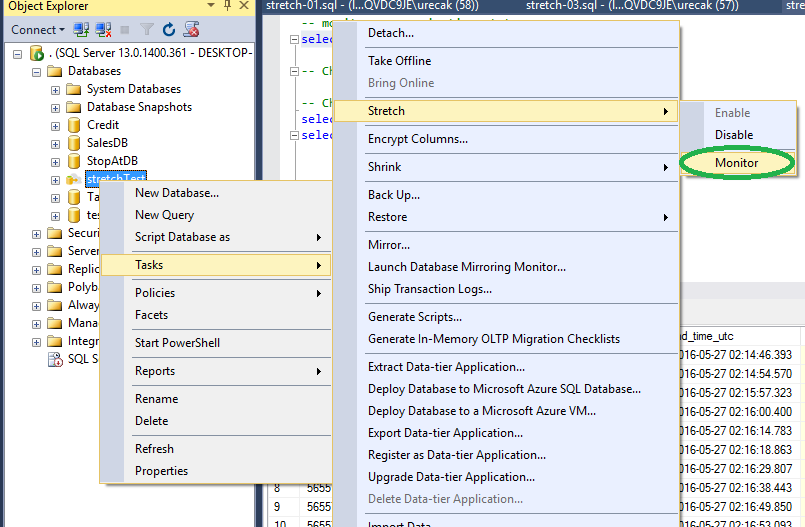Select Deploy Database to Microsoft Azure SQL Database...
The image size is (805, 527).
tap(506, 389)
